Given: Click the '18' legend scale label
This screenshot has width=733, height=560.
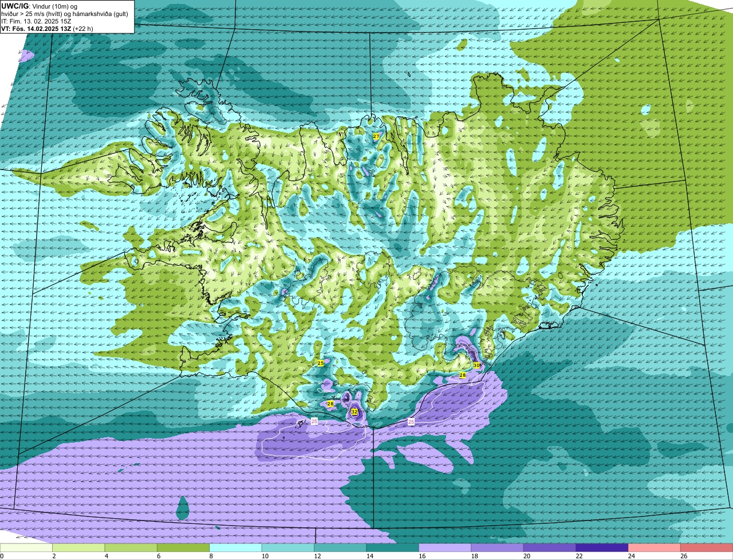Looking at the screenshot, I should pyautogui.click(x=474, y=556).
